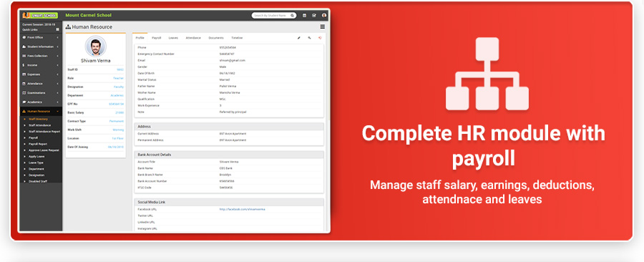Click the key change password icon
This screenshot has height=262, width=644.
(x=309, y=38)
